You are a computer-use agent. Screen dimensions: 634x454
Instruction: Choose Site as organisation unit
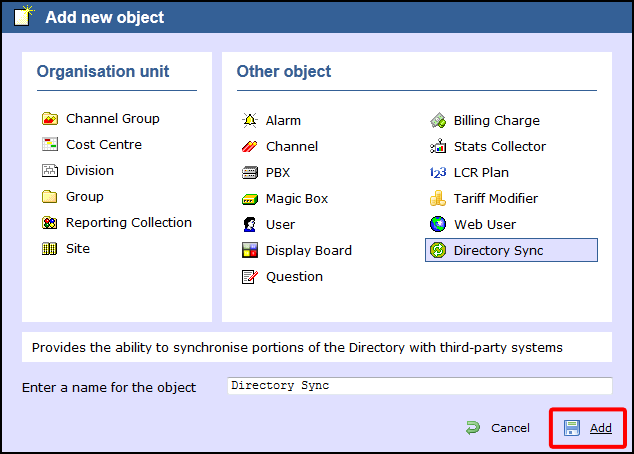click(x=78, y=249)
